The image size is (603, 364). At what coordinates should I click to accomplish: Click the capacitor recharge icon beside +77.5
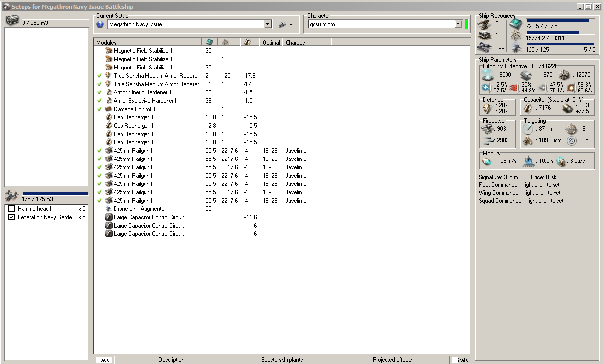click(567, 108)
